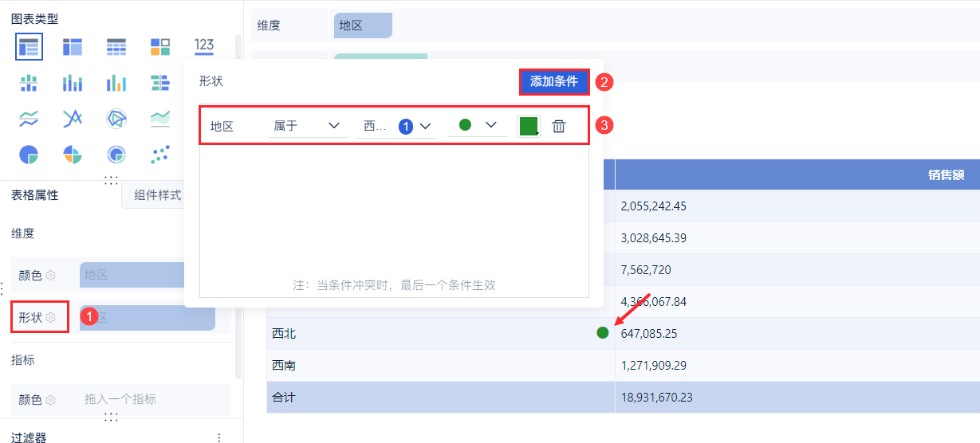Viewport: 980px width, 443px height.
Task: Click the 地区 pill in 维度 bar
Action: [363, 25]
